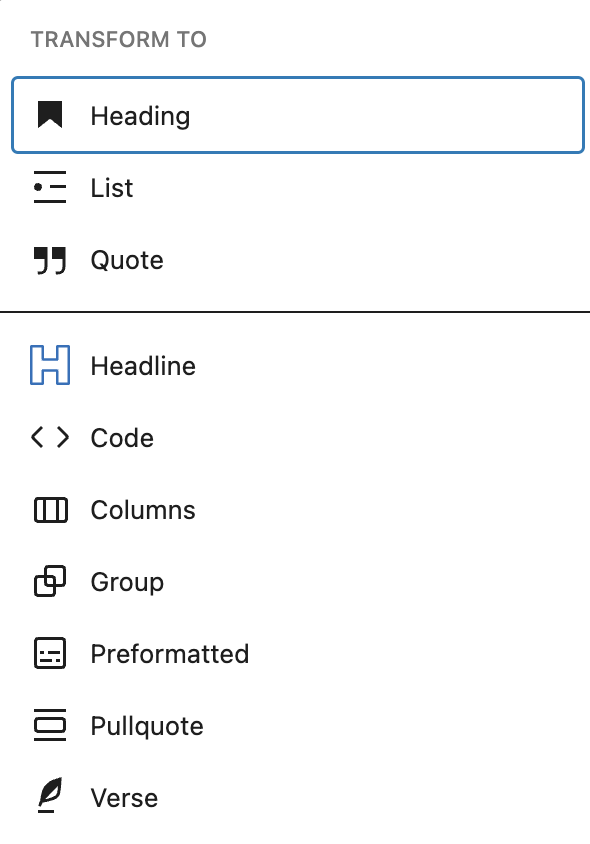Convert the block to Verse

tap(124, 797)
